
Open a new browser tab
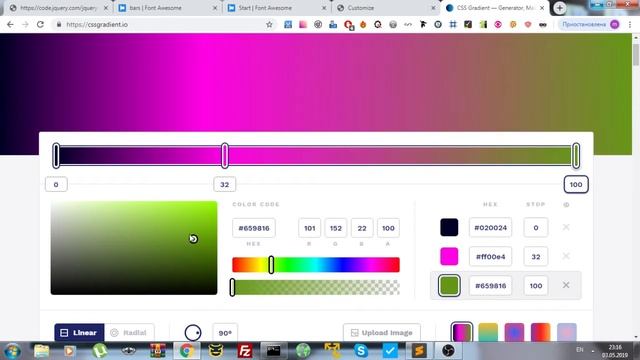pyautogui.click(x=560, y=8)
